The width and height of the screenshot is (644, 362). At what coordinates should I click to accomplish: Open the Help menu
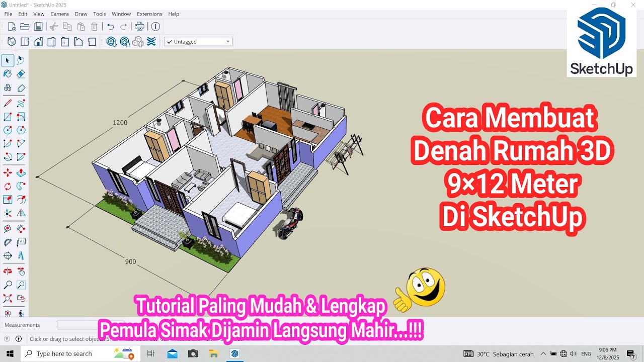pyautogui.click(x=174, y=14)
